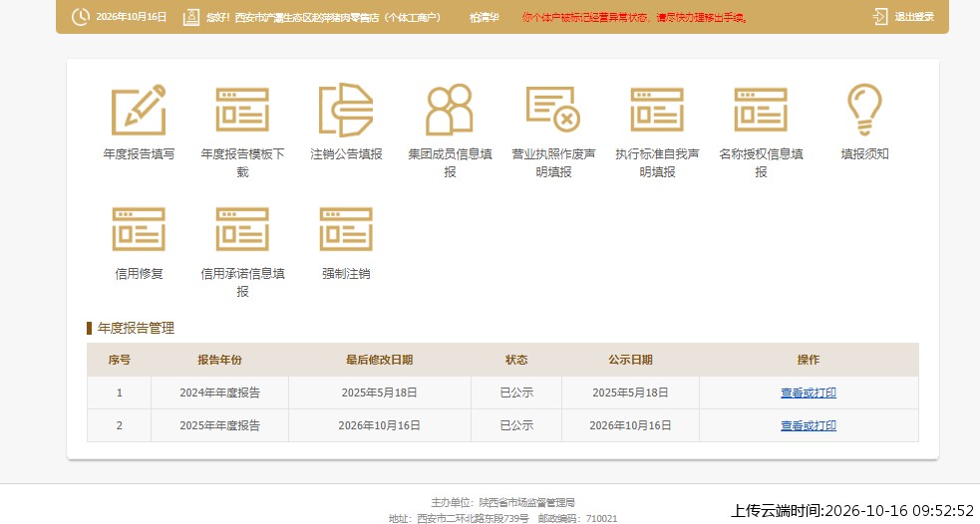The height and width of the screenshot is (524, 980).
Task: Click the 信用修复 label text
Action: 139,273
